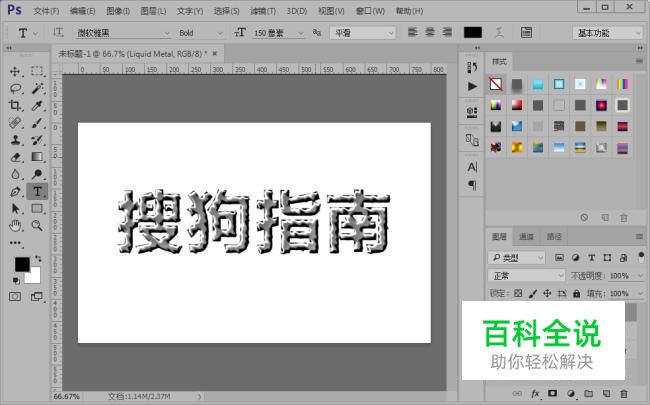Select the Eraser tool
Image resolution: width=650 pixels, height=405 pixels.
point(15,157)
